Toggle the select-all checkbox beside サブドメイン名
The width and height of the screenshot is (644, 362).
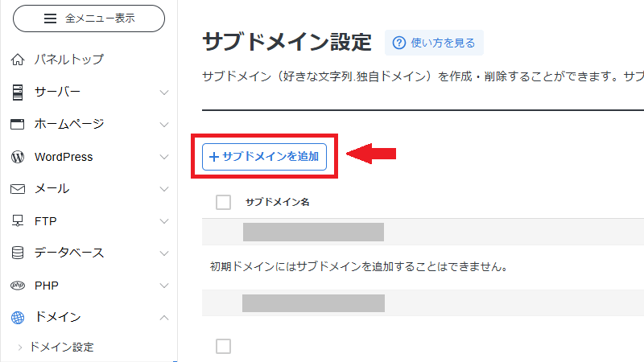click(x=224, y=202)
